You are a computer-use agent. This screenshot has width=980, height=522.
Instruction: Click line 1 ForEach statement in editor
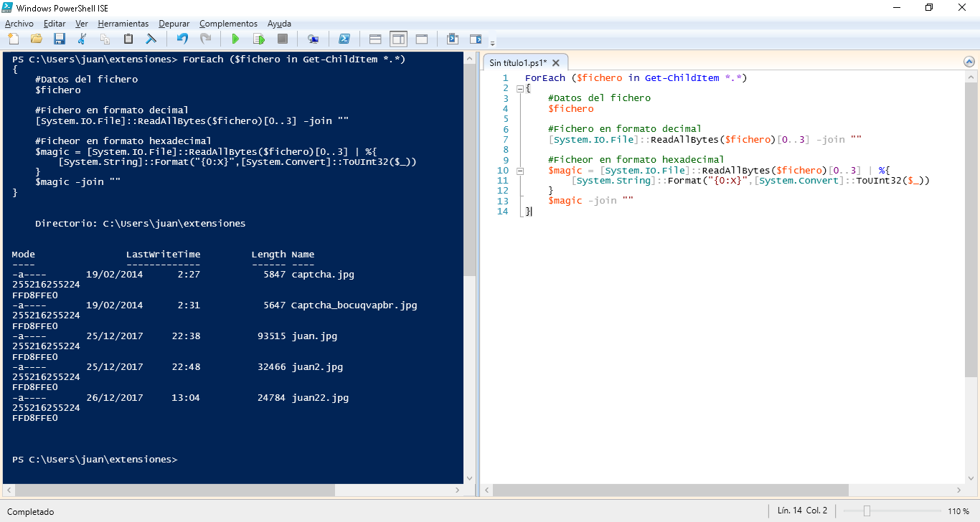tap(636, 78)
